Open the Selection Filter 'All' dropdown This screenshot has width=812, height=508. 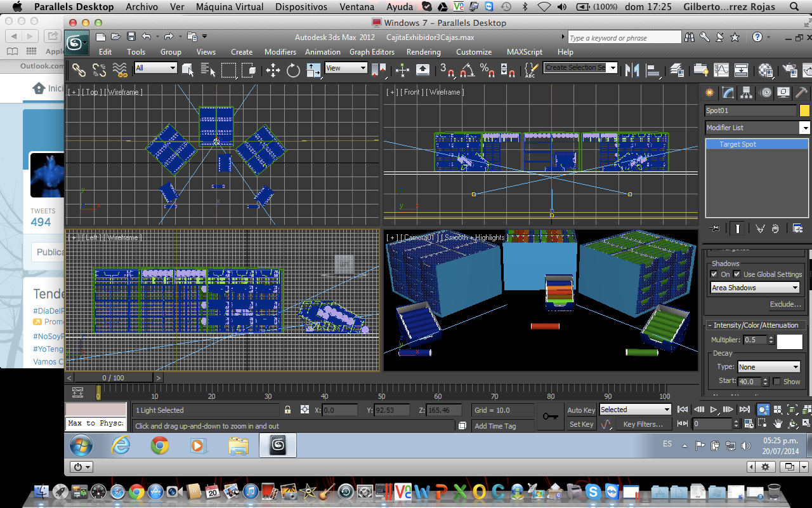click(155, 68)
